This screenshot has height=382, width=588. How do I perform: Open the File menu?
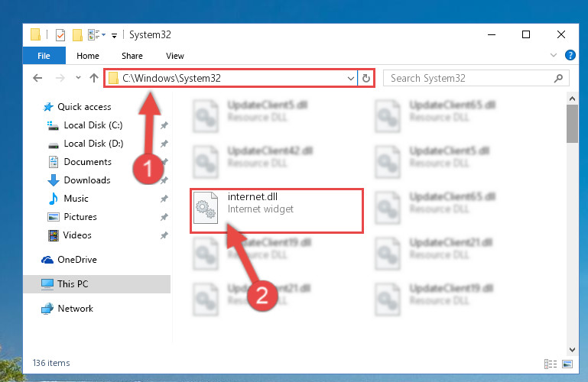point(44,56)
